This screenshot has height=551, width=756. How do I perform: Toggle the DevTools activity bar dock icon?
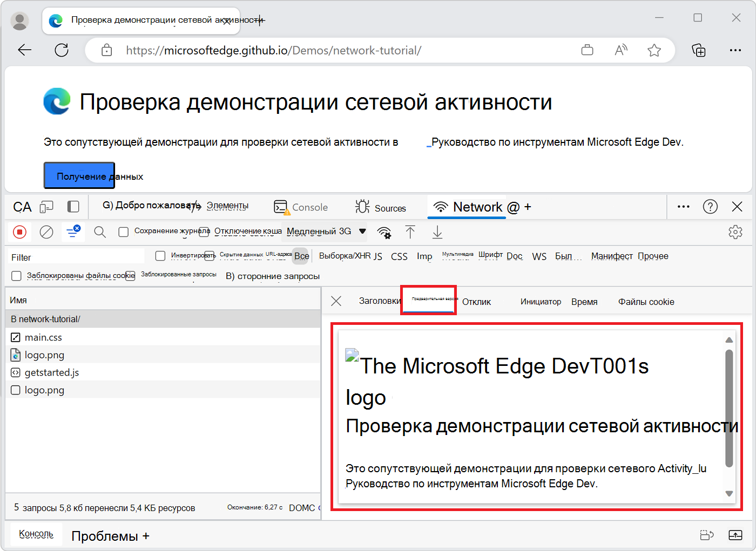click(73, 207)
